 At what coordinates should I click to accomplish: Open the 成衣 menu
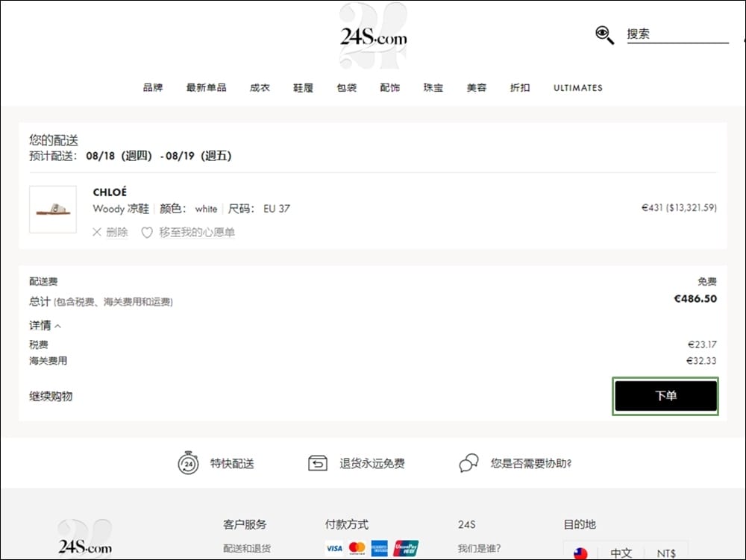260,87
